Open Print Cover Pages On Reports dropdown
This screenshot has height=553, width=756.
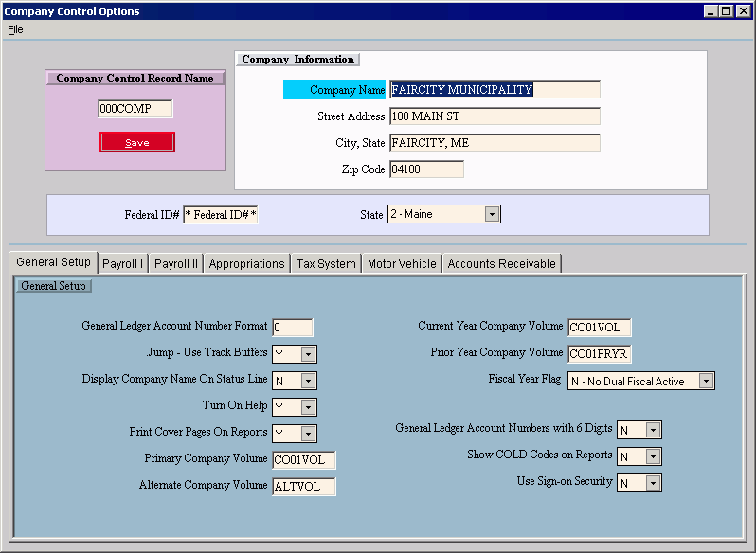coord(308,434)
